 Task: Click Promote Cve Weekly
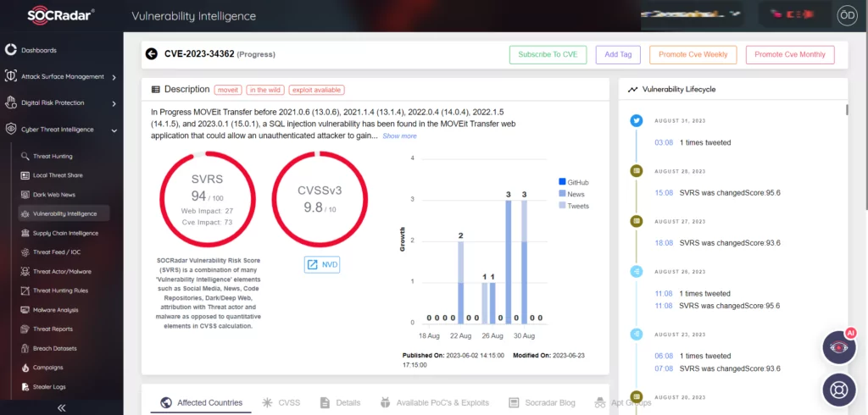693,55
